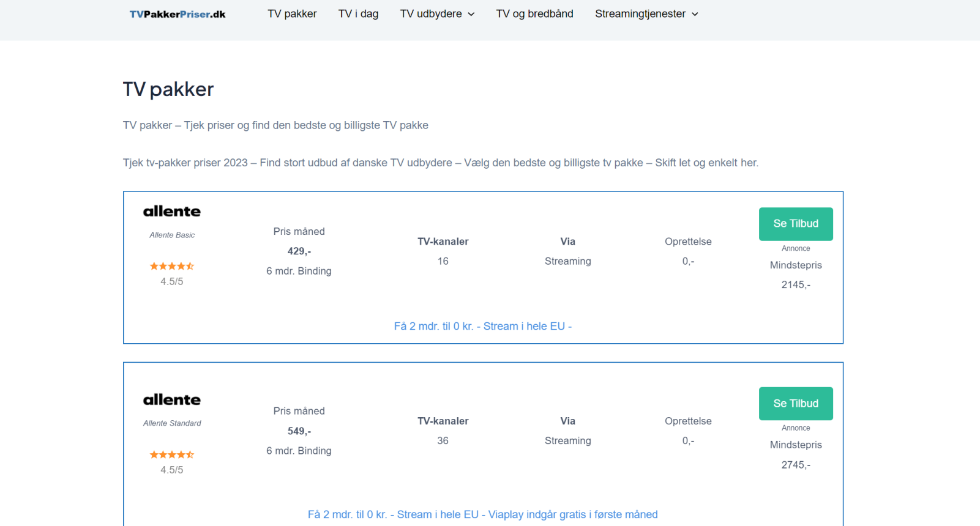This screenshot has height=526, width=980.
Task: Expand the TV udbydere dropdown chevron
Action: [471, 14]
